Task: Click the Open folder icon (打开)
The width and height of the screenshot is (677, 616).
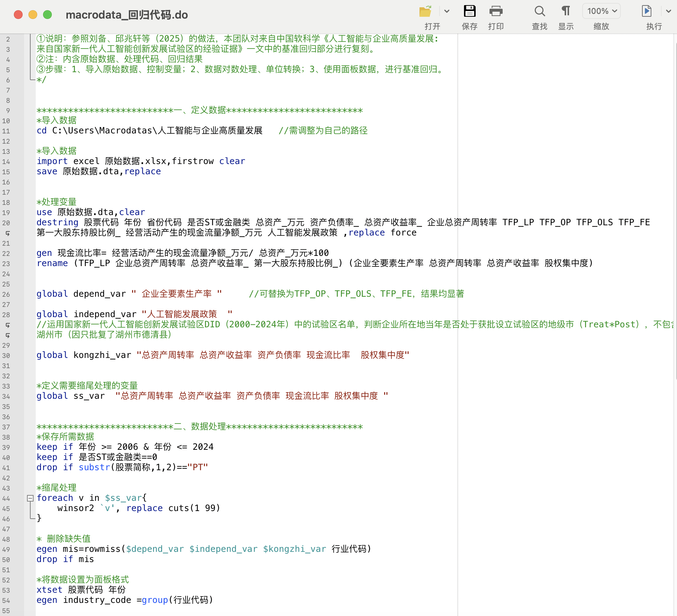Action: 425,12
